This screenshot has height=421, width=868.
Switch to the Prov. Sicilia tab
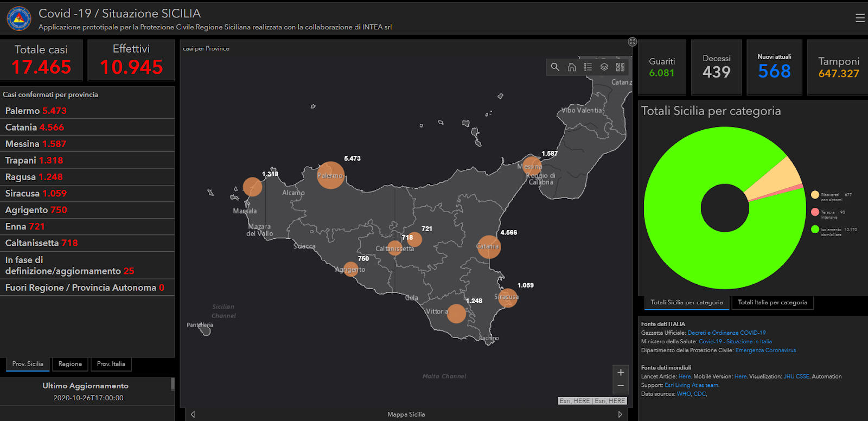[28, 364]
